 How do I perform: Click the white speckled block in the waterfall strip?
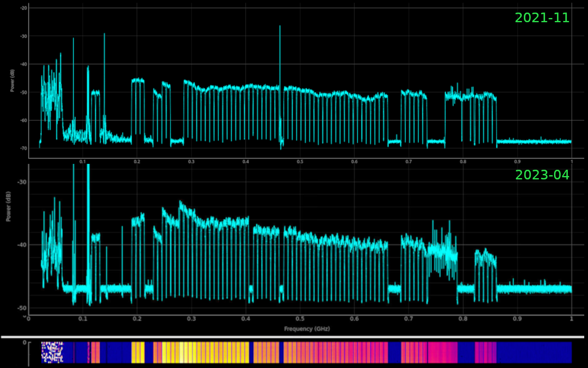52,352
